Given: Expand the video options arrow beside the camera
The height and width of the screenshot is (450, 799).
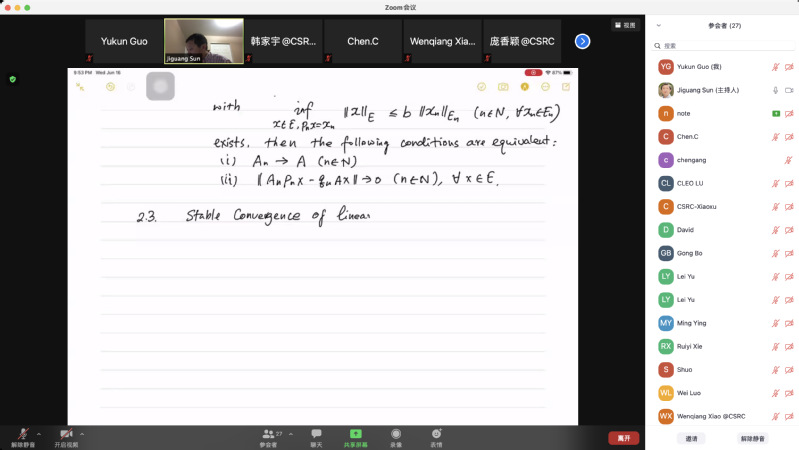Looking at the screenshot, I should click(82, 432).
